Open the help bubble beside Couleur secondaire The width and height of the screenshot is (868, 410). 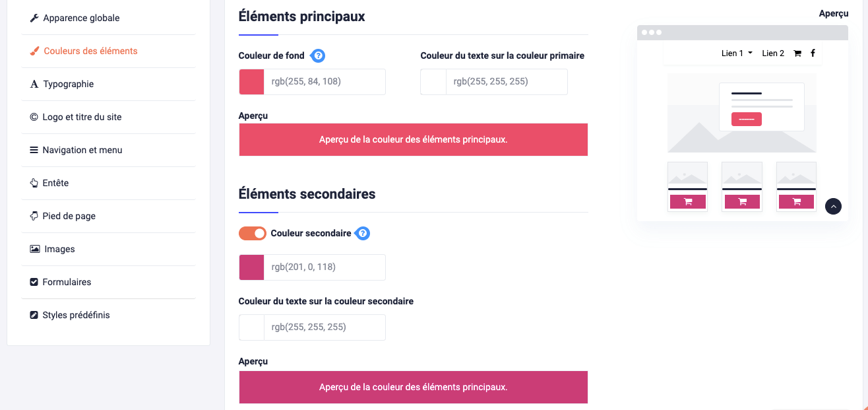click(362, 233)
